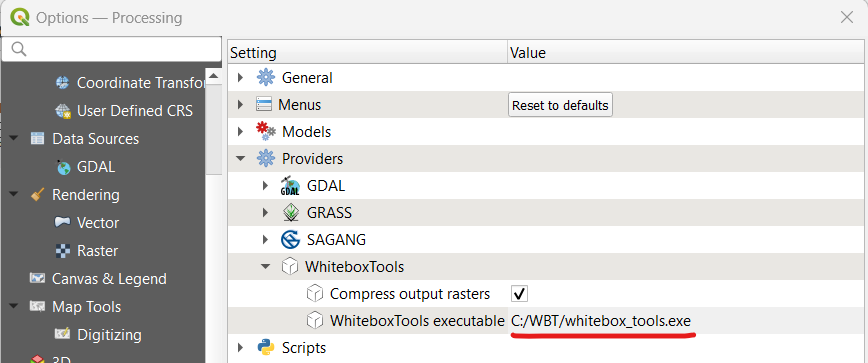This screenshot has height=363, width=868.
Task: Click the C:/WBT/whitebox_tools.exe path value
Action: coord(601,321)
